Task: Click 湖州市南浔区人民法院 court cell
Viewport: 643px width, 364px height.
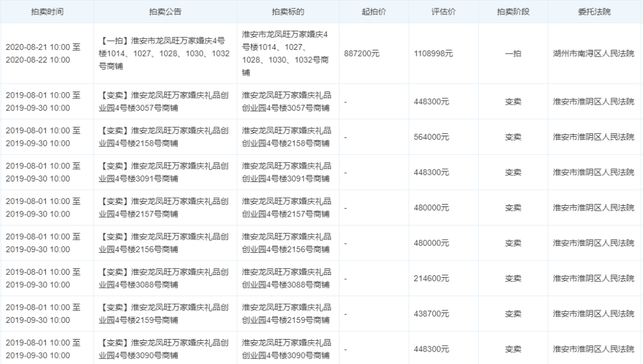Action: pyautogui.click(x=594, y=54)
